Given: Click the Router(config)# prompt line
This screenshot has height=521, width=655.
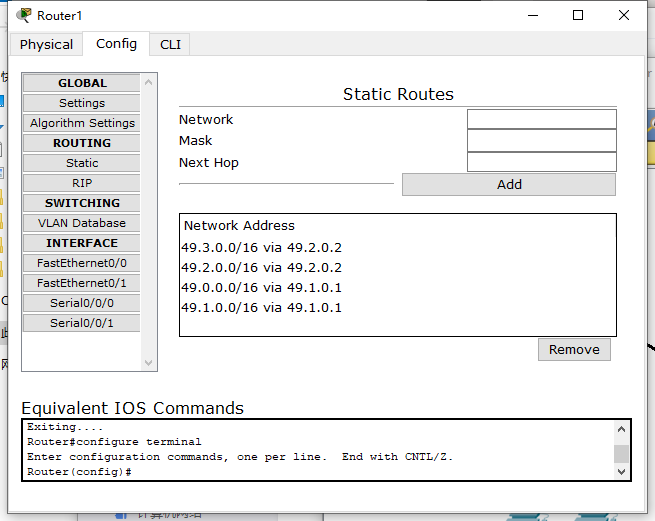Looking at the screenshot, I should point(79,472).
